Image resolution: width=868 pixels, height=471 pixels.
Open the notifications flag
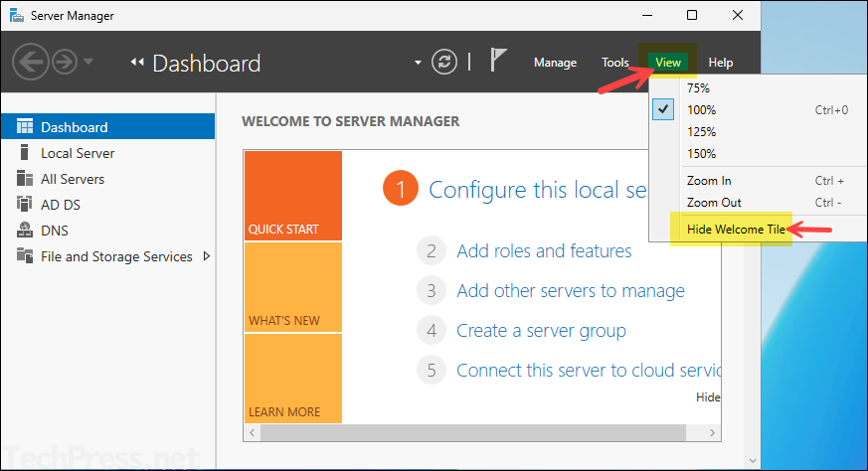coord(498,60)
